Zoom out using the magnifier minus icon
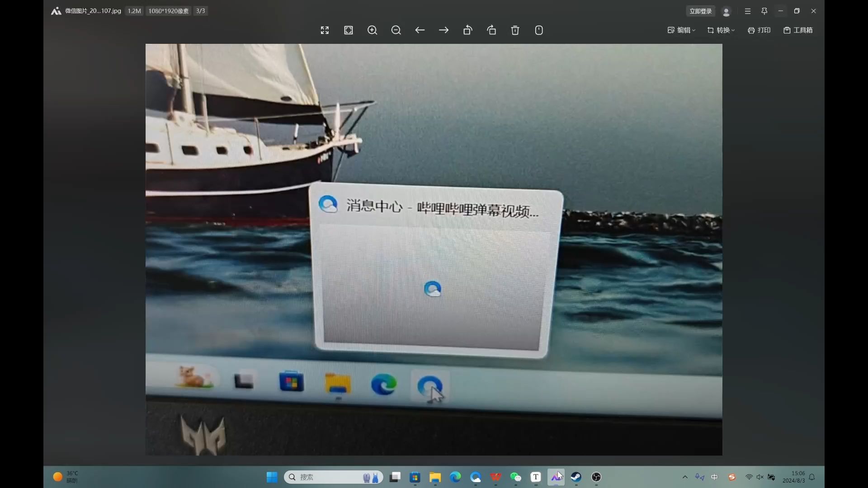The image size is (868, 488). tap(396, 30)
